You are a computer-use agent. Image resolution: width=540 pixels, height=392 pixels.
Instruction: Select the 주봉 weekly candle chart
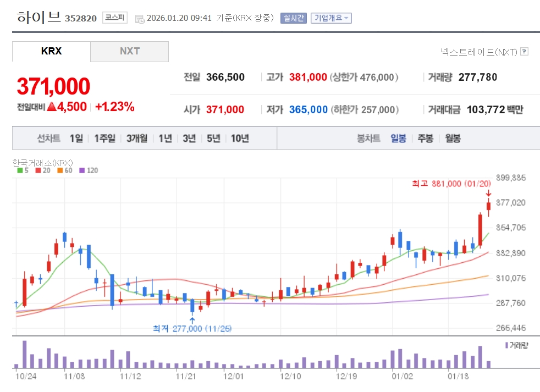(x=425, y=139)
